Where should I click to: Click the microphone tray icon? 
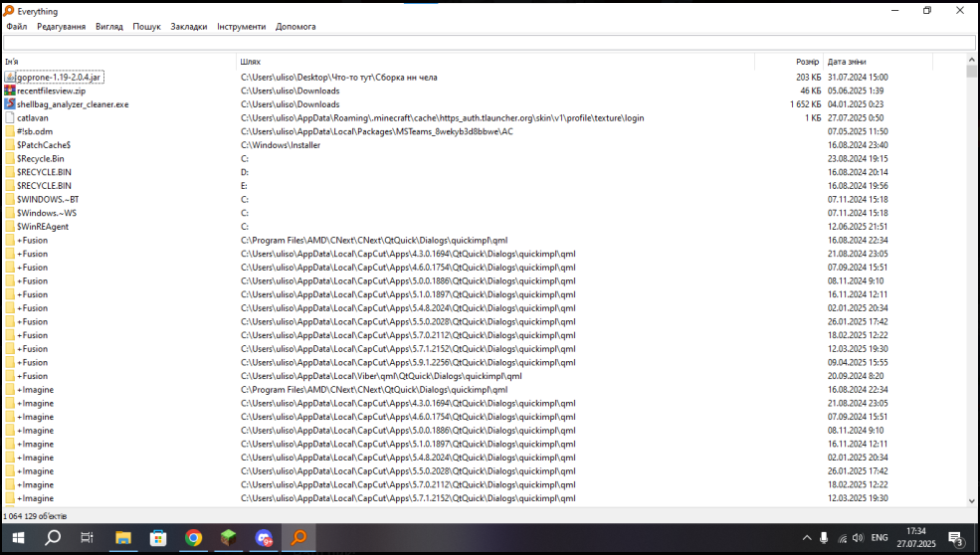coord(824,538)
